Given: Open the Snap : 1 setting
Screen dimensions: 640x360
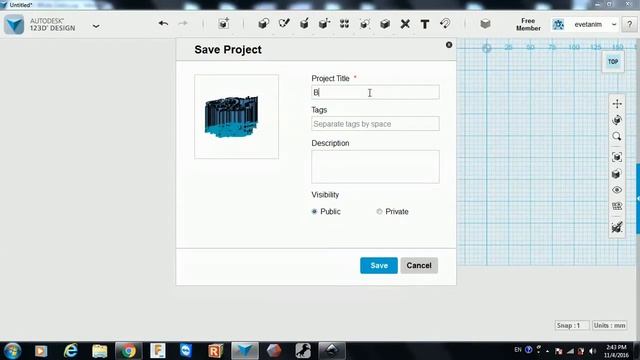Looking at the screenshot, I should [x=571, y=325].
